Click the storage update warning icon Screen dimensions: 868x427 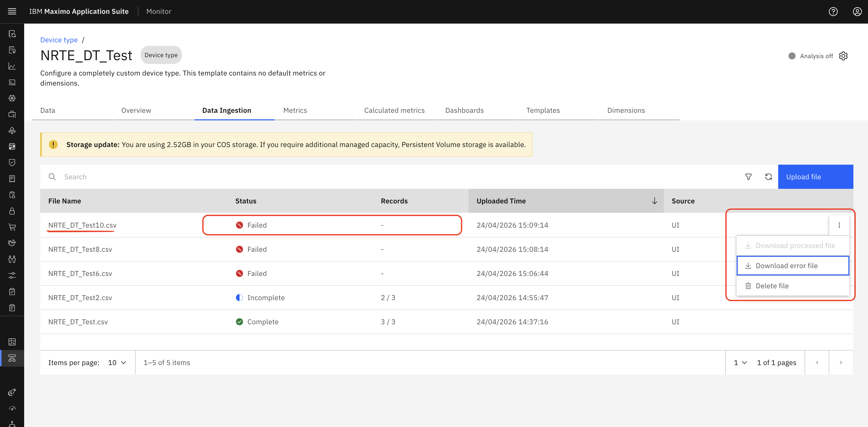pyautogui.click(x=53, y=144)
